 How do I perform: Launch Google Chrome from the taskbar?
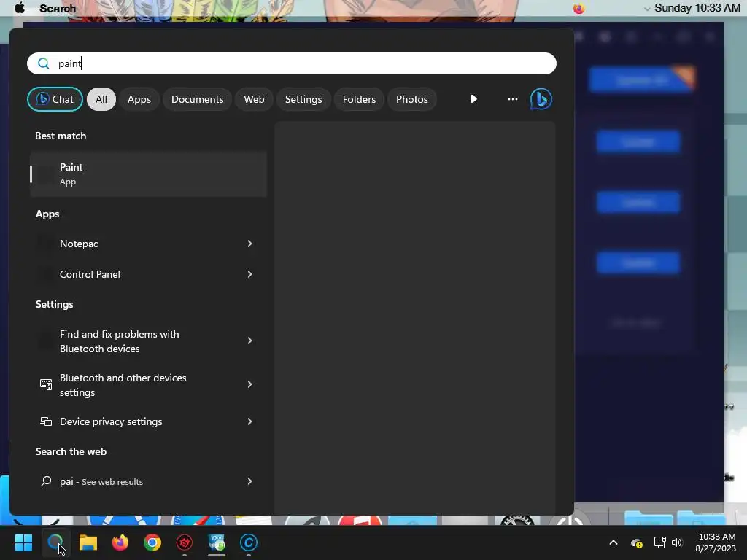[152, 542]
